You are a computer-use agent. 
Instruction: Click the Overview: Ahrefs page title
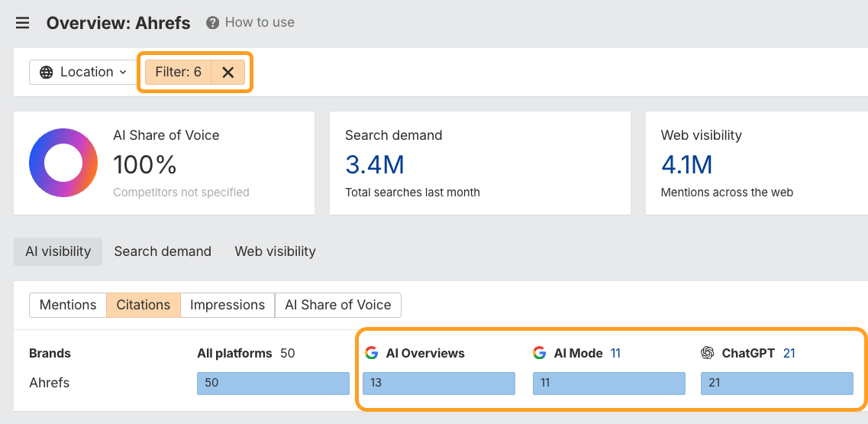pyautogui.click(x=118, y=23)
